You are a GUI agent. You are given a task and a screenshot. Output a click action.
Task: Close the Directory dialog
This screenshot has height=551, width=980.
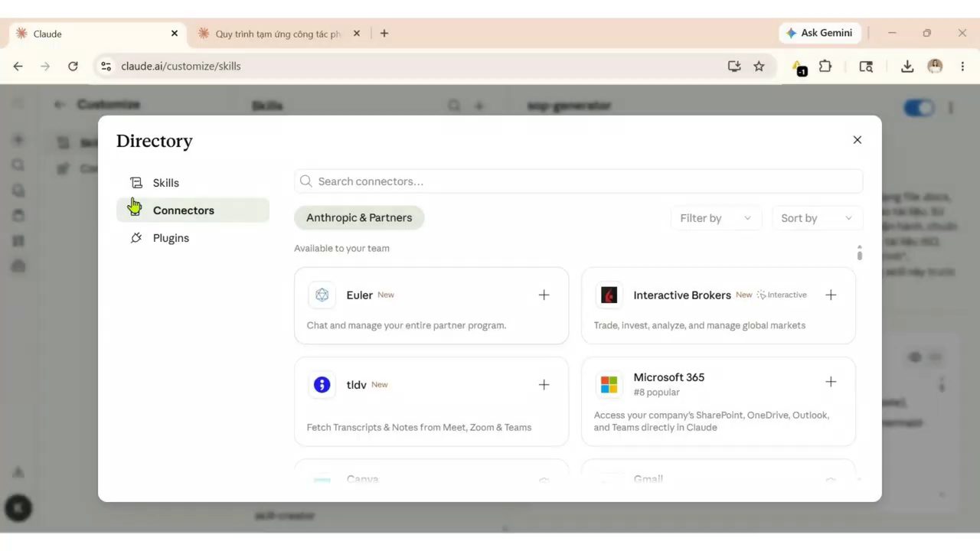857,139
